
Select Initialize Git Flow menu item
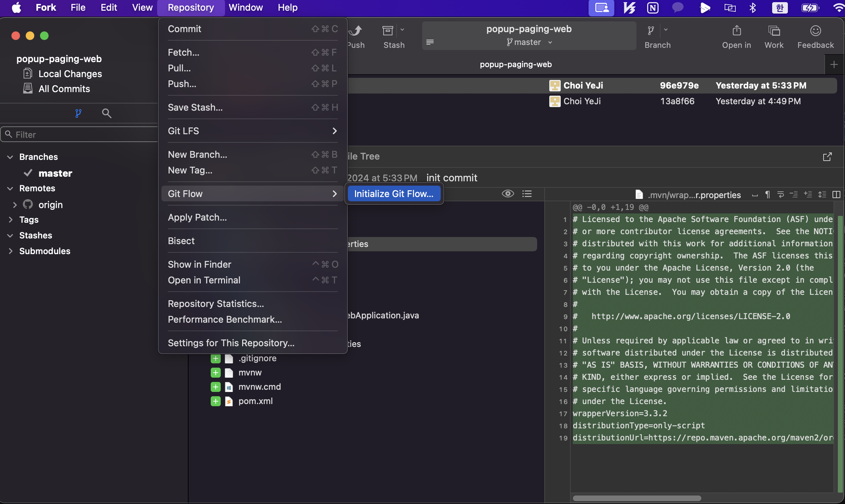(x=394, y=194)
